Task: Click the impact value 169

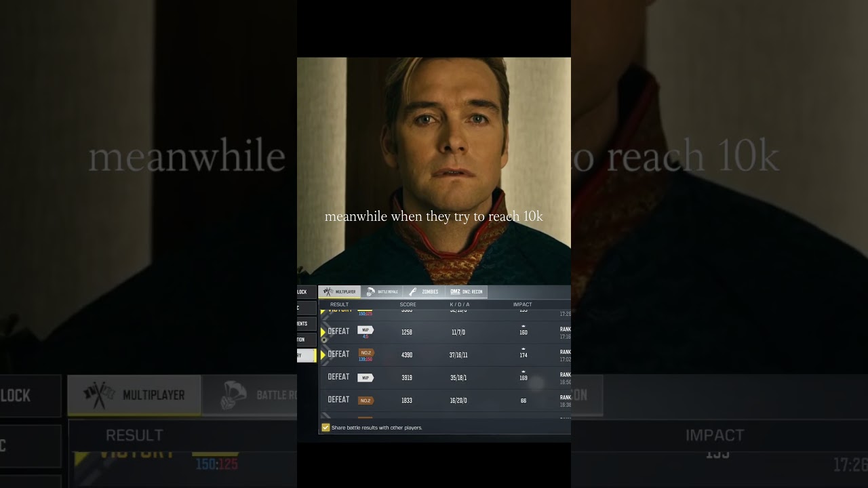Action: coord(524,378)
